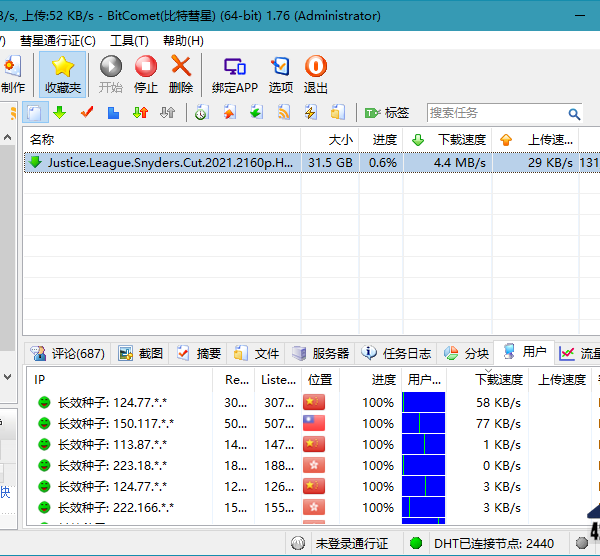Open 绑定APP bind app icon

[x=234, y=68]
